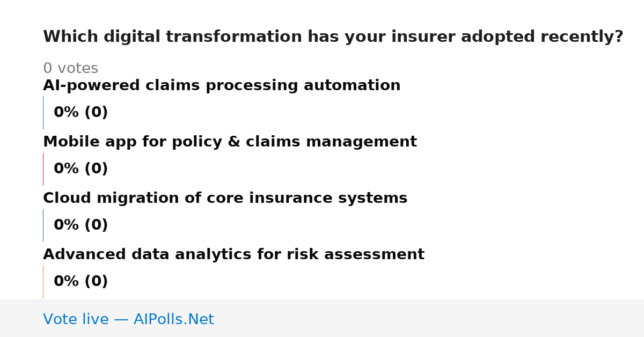
Task: Click 0% (0) result under AI-powered claims
Action: coord(80,113)
